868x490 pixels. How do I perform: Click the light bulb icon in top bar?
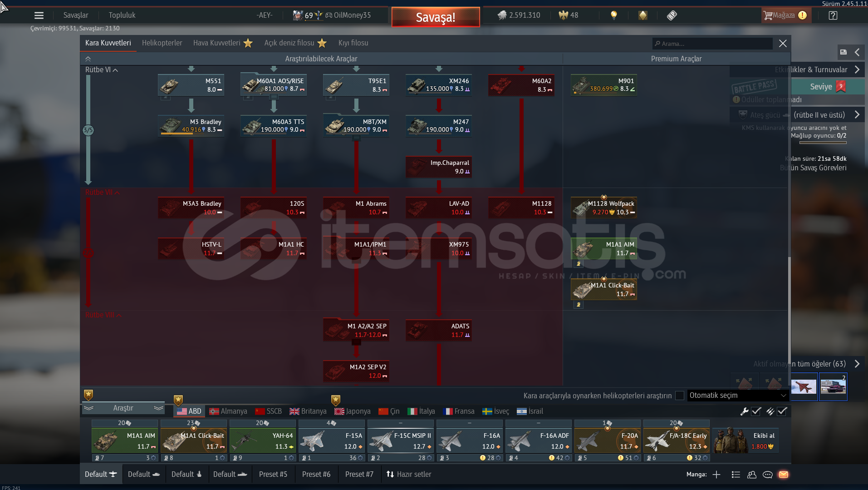(614, 15)
